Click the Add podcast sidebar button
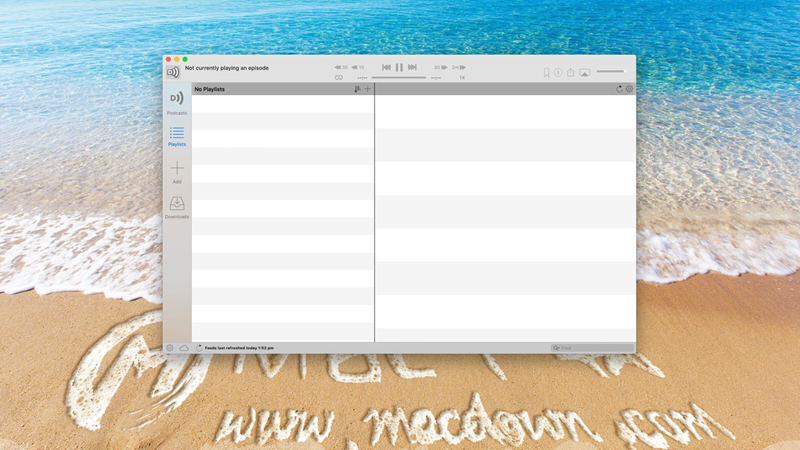The height and width of the screenshot is (450, 800). 177,172
